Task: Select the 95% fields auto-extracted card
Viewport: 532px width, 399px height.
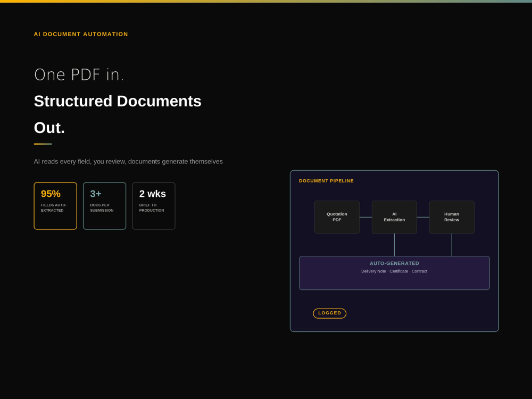Action: click(55, 206)
